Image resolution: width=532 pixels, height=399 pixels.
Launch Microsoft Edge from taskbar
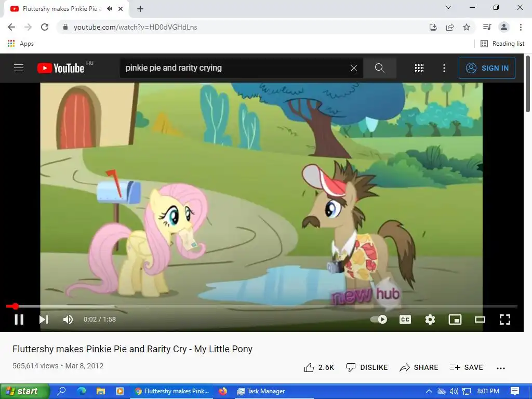click(82, 391)
